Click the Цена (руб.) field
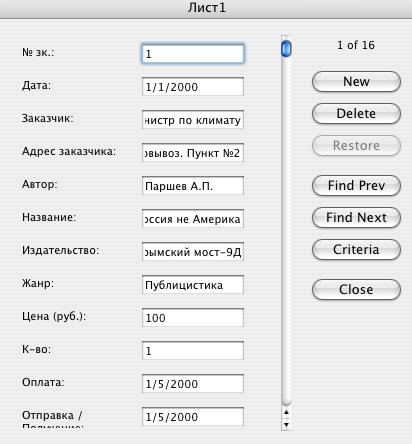412x444 pixels. (x=193, y=318)
